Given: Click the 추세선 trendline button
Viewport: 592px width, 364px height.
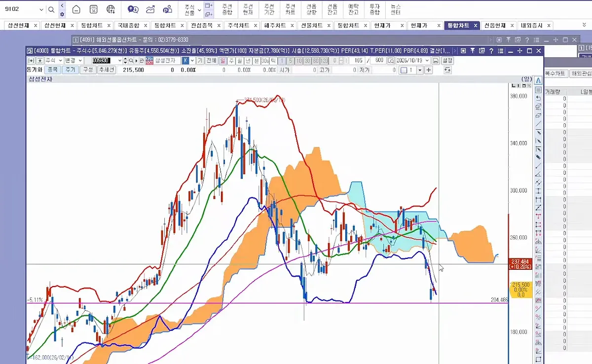Looking at the screenshot, I should (106, 70).
